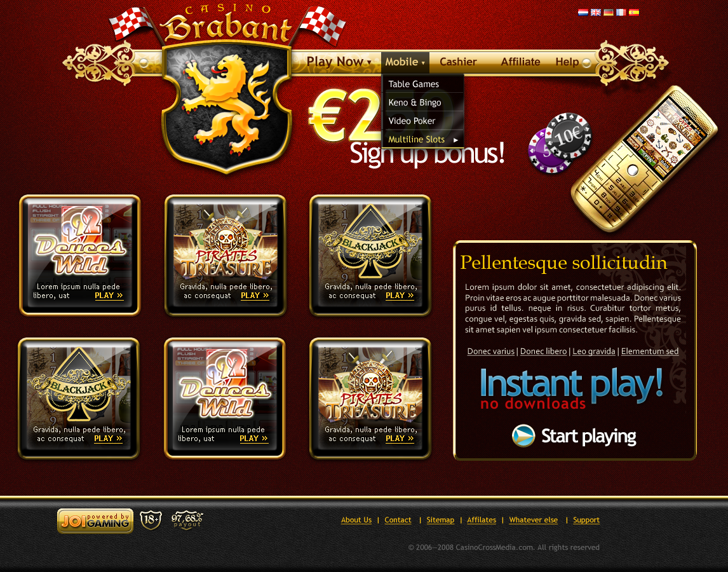Open the Play Now dropdown menu

[339, 62]
